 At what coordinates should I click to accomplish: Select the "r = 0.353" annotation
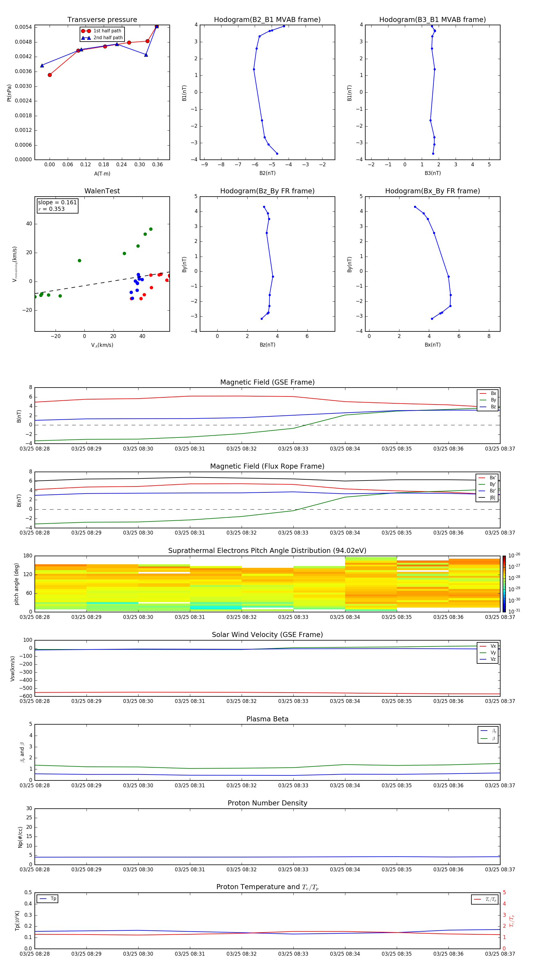51,209
